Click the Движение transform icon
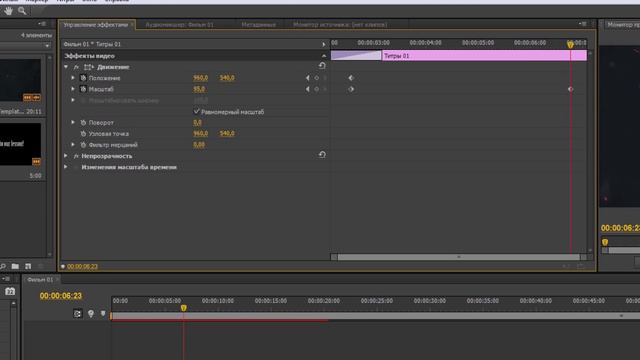This screenshot has width=640, height=360. [89, 67]
